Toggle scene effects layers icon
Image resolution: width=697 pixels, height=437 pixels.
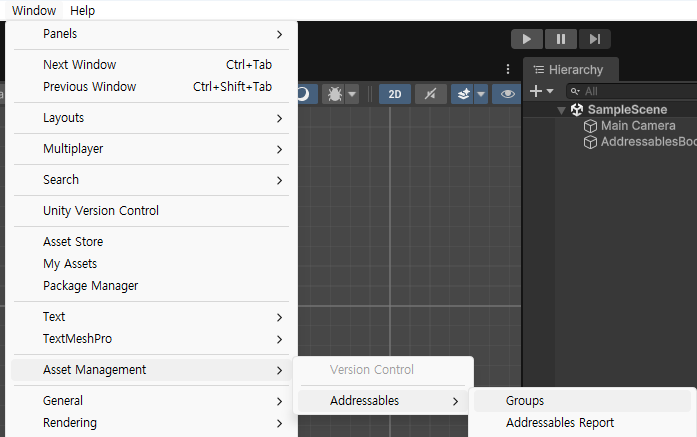coord(463,94)
